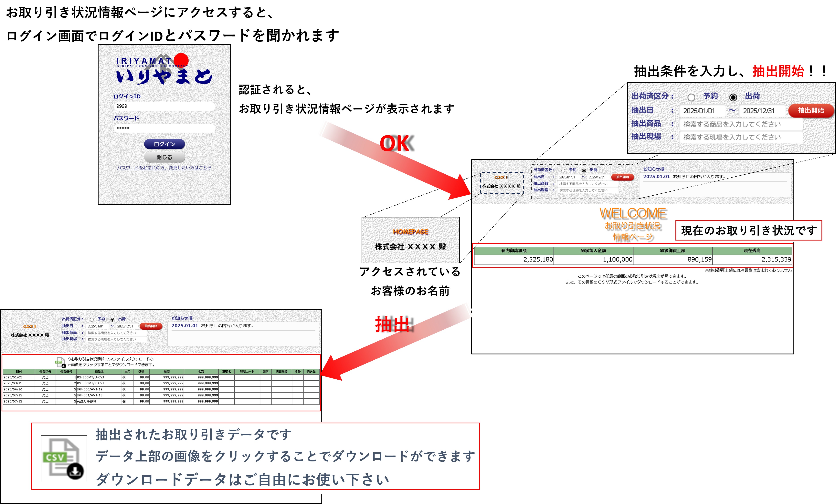This screenshot has height=504, width=836.
Task: Click the small CSV icon above data table
Action: (x=60, y=362)
